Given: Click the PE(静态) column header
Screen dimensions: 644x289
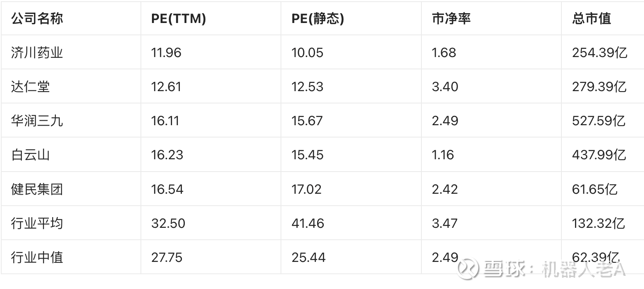Looking at the screenshot, I should pos(318,18).
